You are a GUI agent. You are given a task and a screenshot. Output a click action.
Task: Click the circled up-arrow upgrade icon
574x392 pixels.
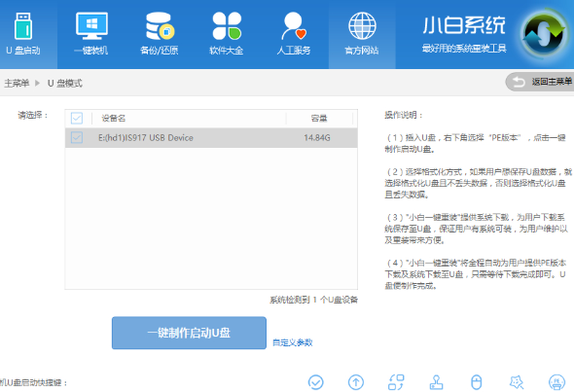[x=356, y=382]
